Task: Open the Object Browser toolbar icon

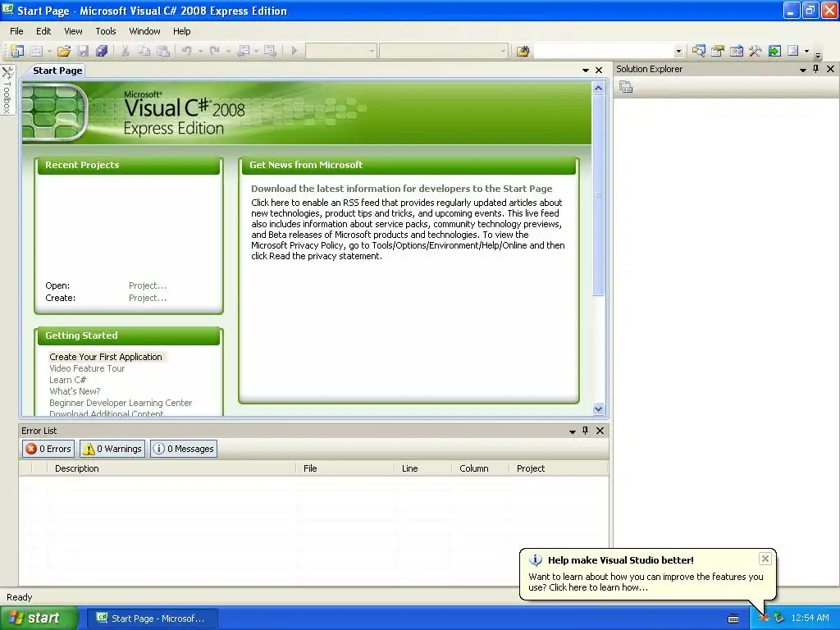Action: (x=737, y=51)
